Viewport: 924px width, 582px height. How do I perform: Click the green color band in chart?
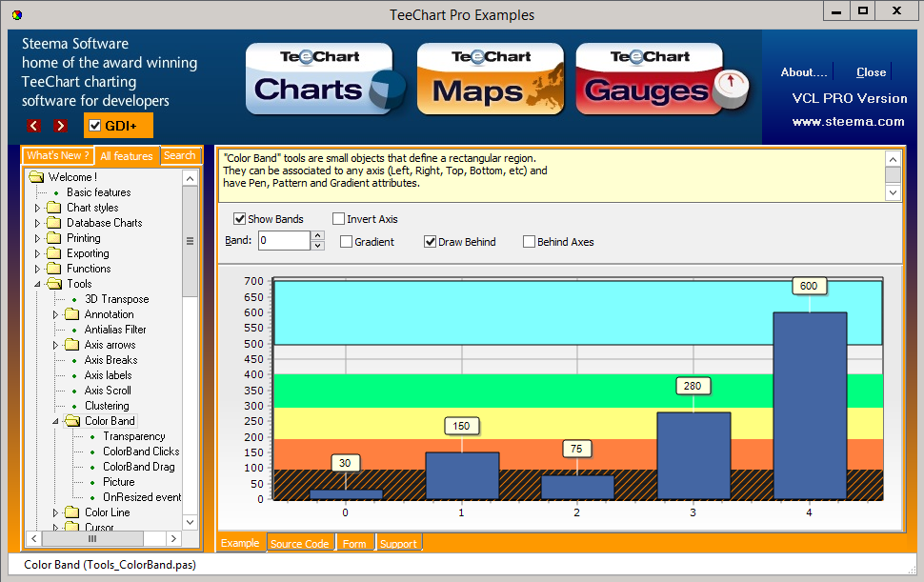pyautogui.click(x=578, y=391)
